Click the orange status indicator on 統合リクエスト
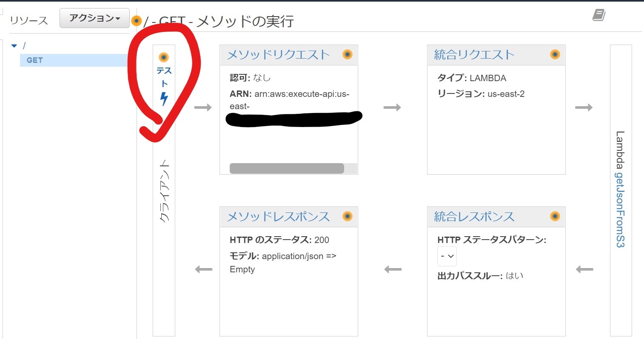Image resolution: width=644 pixels, height=339 pixels. pos(555,54)
